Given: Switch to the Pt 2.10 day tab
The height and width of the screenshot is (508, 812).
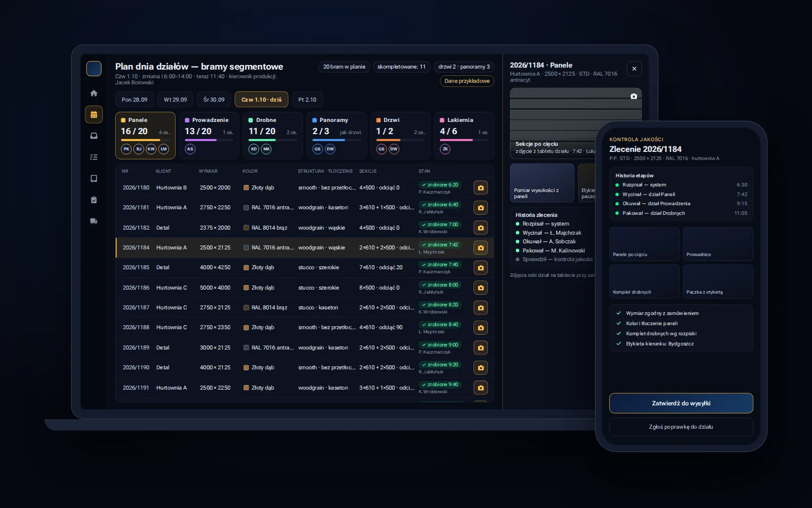Looking at the screenshot, I should point(307,100).
